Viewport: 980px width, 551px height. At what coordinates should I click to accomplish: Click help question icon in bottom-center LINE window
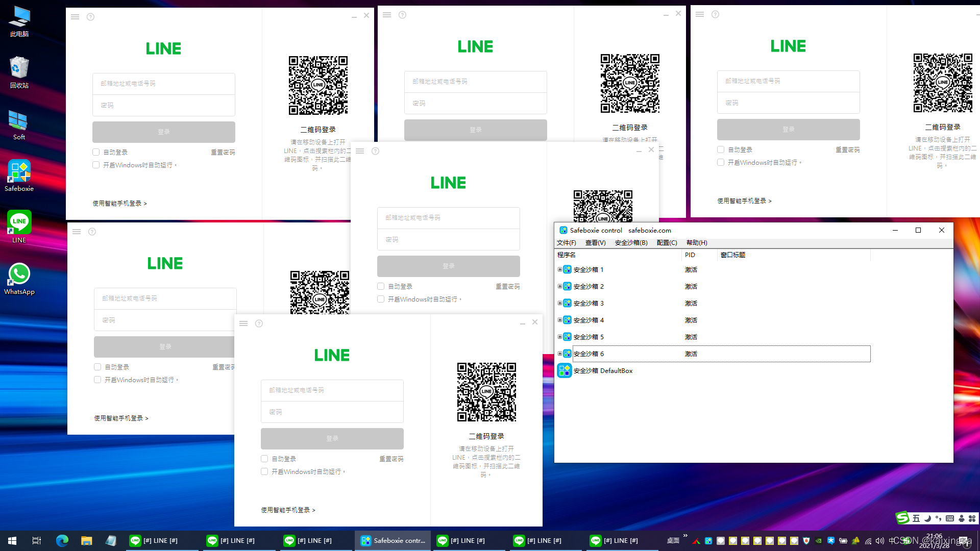259,323
